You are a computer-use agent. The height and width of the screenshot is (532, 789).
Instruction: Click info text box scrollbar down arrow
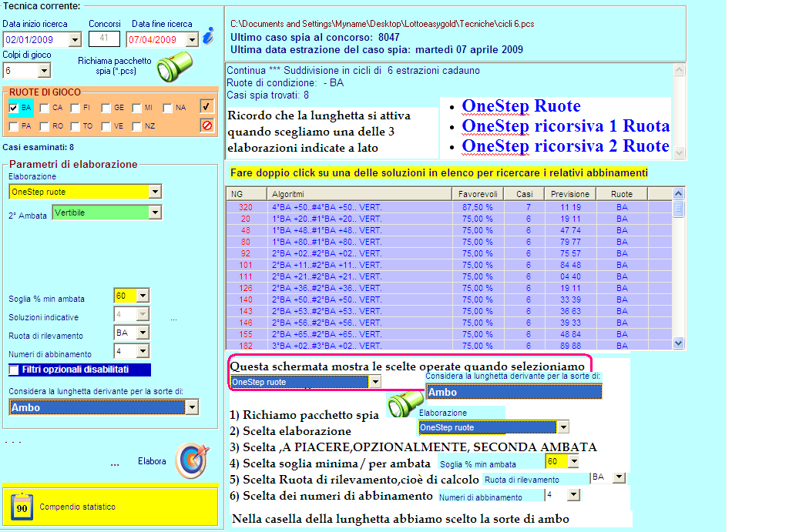pyautogui.click(x=680, y=152)
